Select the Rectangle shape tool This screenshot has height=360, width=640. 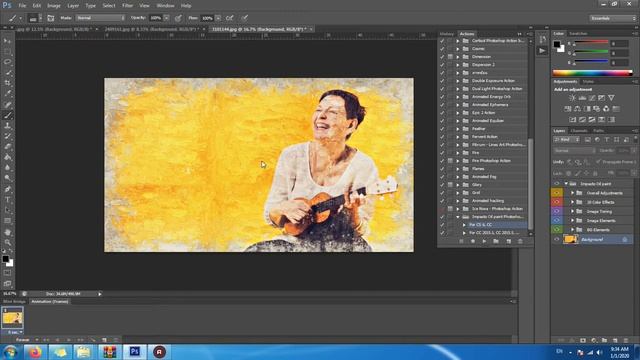(7, 221)
